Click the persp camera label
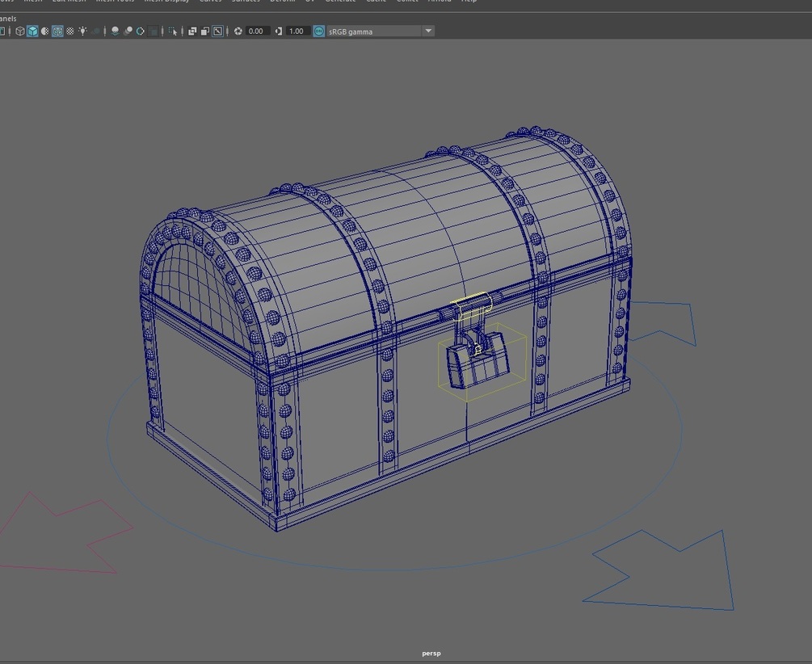812x664 pixels. coord(431,653)
